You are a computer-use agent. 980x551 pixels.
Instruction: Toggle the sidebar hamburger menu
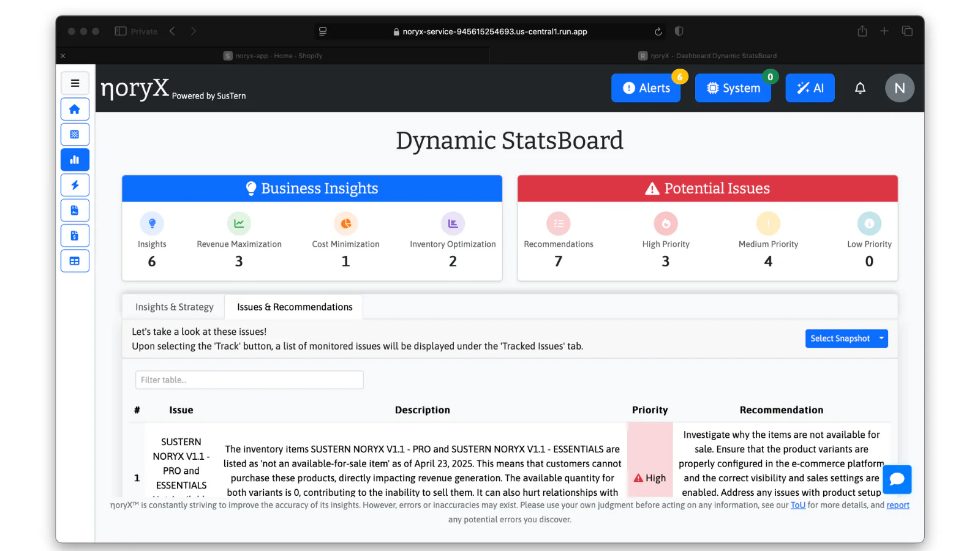point(75,83)
